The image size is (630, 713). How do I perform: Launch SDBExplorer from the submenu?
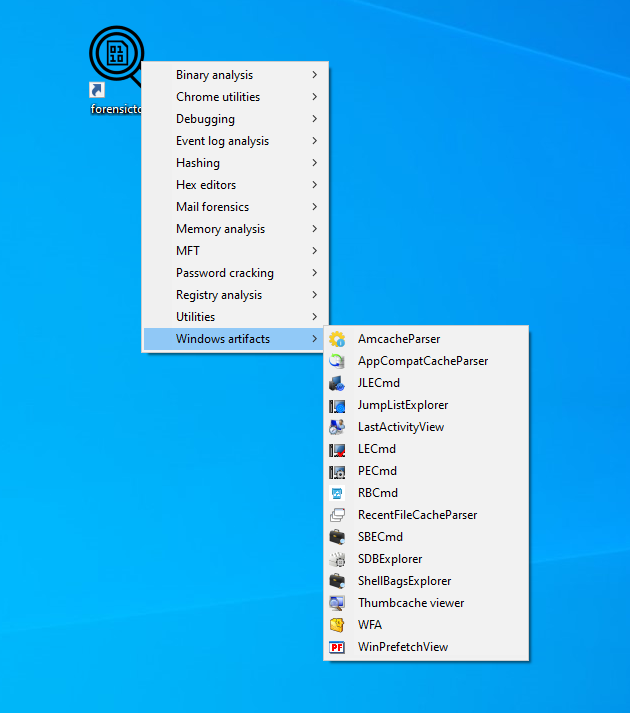point(426,559)
